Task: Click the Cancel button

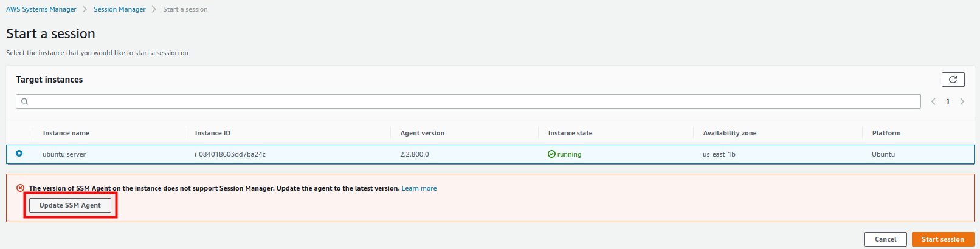Action: pyautogui.click(x=885, y=239)
